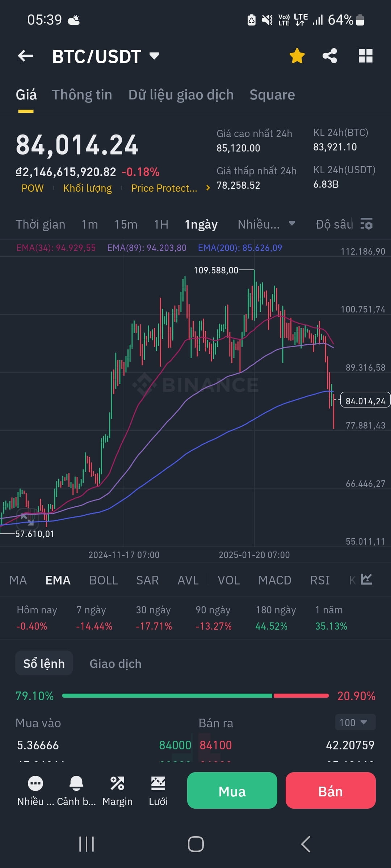The height and width of the screenshot is (868, 391).
Task: Tap the buy/sell ratio bar
Action: pos(195,695)
